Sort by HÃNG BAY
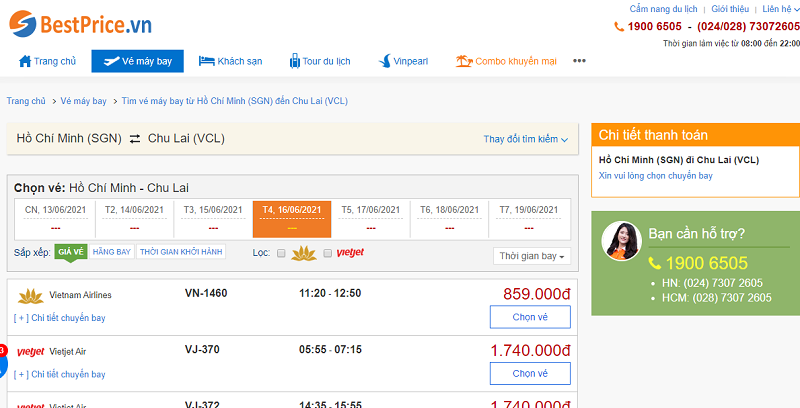Image resolution: width=800 pixels, height=408 pixels. pos(112,251)
